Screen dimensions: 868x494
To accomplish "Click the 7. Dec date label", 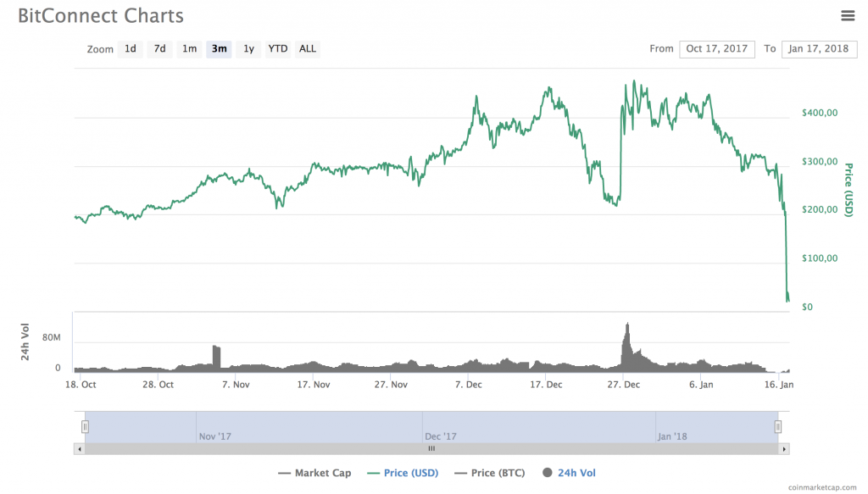I will click(x=468, y=385).
